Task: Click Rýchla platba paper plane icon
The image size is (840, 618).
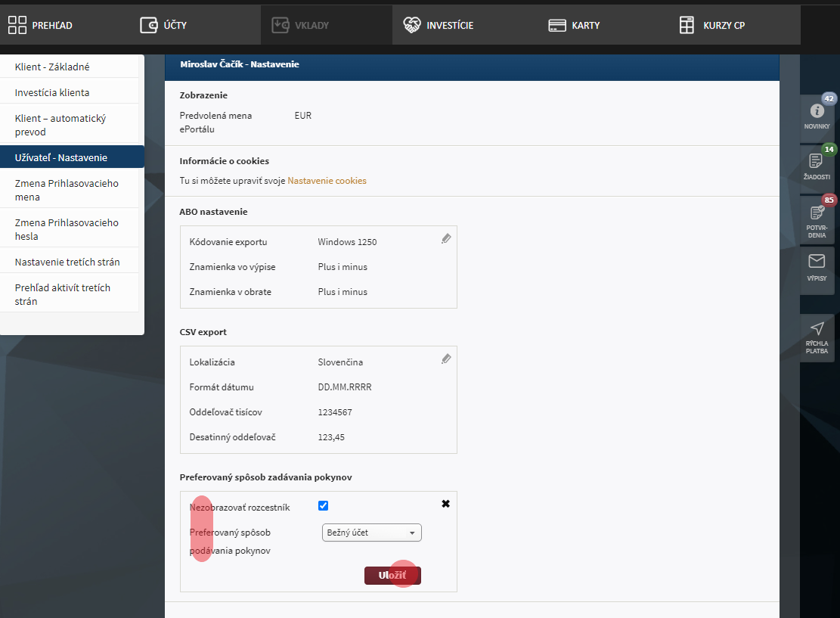Action: 817,329
